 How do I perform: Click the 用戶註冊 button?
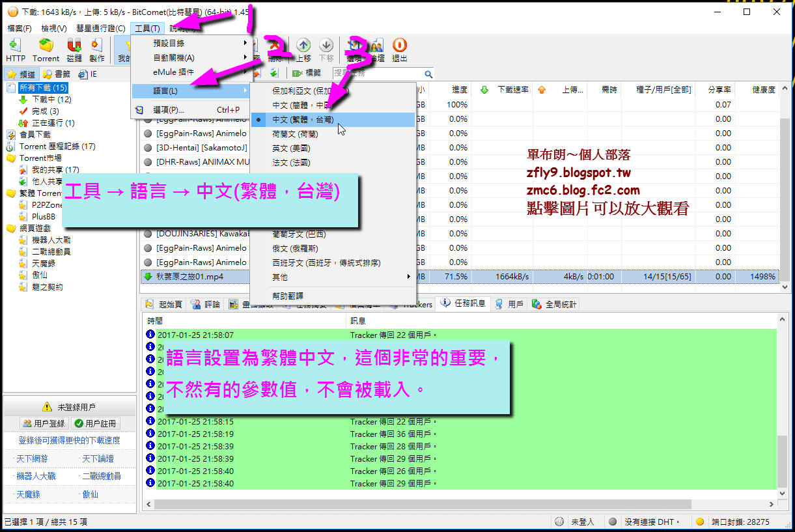point(96,423)
